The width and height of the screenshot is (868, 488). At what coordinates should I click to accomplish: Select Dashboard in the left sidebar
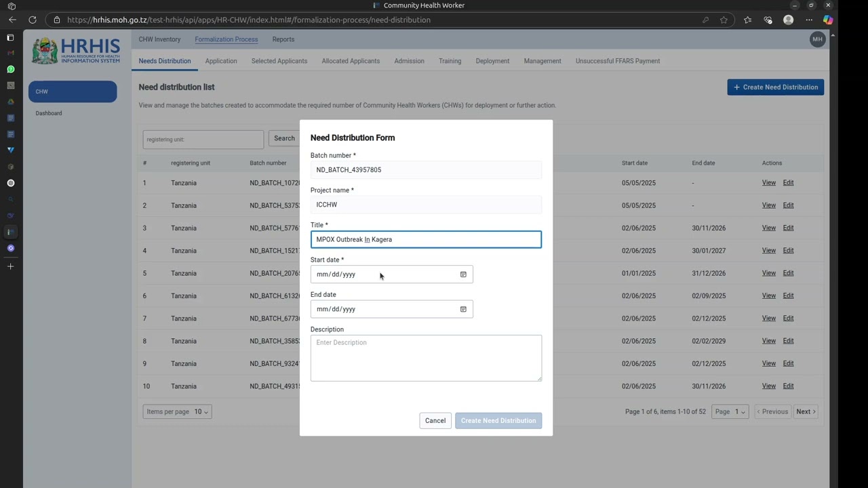49,113
